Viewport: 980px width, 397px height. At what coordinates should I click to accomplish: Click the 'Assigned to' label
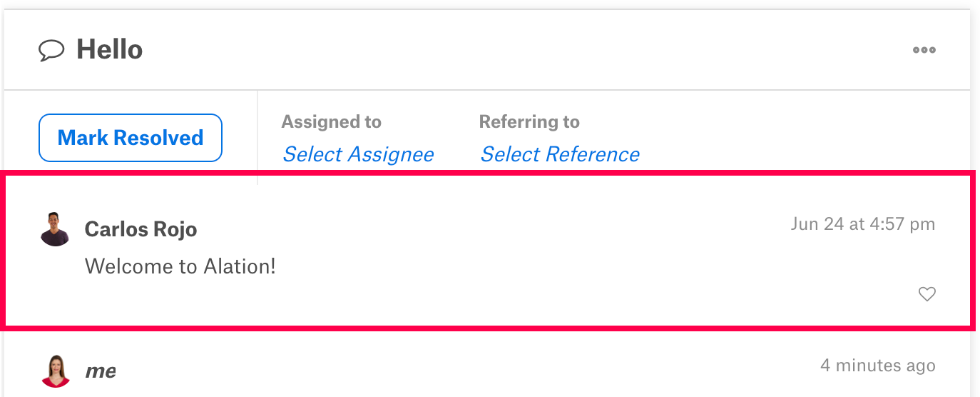(332, 122)
